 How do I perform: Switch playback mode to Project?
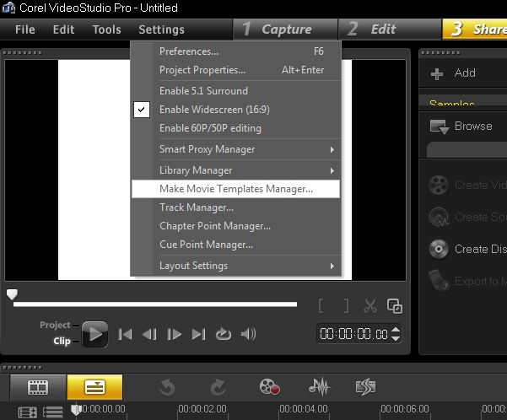click(55, 325)
